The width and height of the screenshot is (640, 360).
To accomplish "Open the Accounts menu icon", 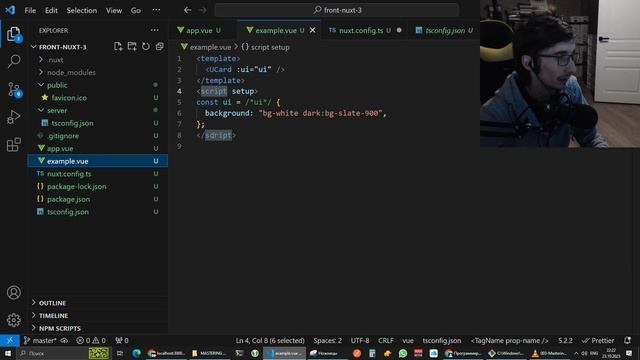I will pos(13,292).
